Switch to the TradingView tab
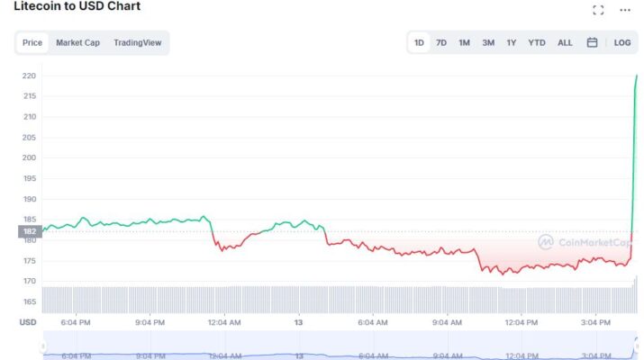 pyautogui.click(x=139, y=42)
